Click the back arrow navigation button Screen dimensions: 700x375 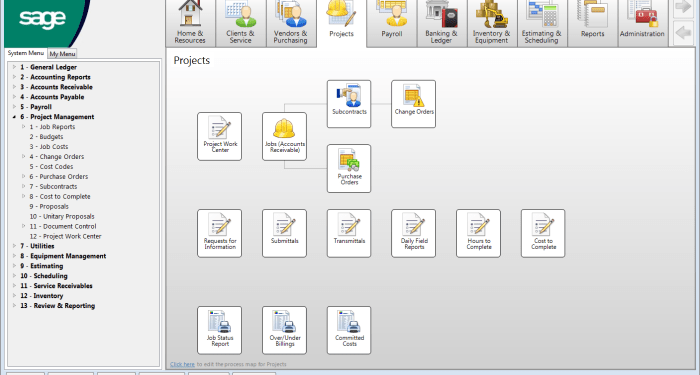click(683, 33)
